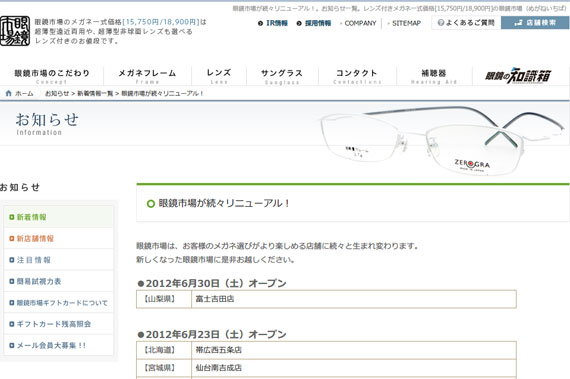The image size is (570, 379).
Task: Click the blue bullet icon beside 注目情報
Action: pos(12,260)
